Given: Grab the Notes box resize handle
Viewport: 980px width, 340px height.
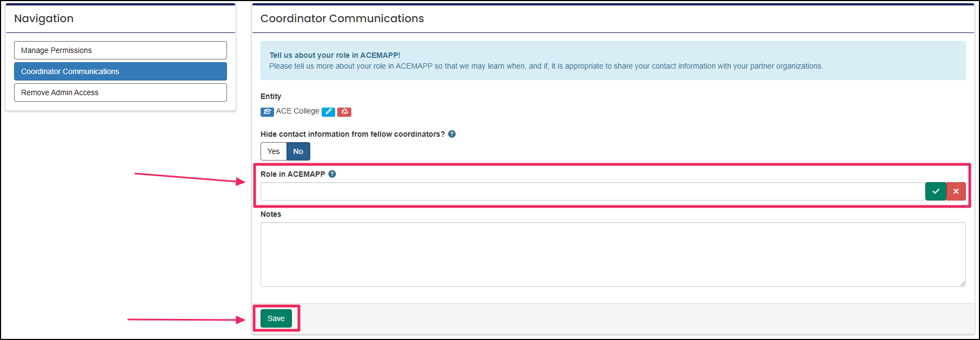Looking at the screenshot, I should point(962,283).
